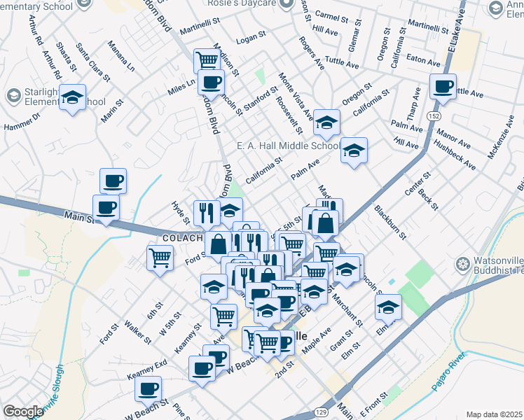This screenshot has height=420, width=524.
Task: Select the 'Tharp Ave' street label
Action: 413,104
